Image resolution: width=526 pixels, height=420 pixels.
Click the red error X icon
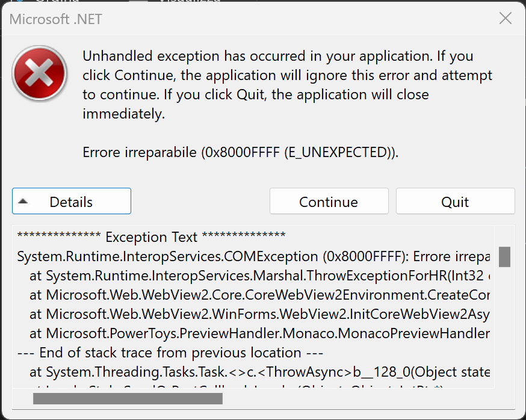pyautogui.click(x=39, y=74)
